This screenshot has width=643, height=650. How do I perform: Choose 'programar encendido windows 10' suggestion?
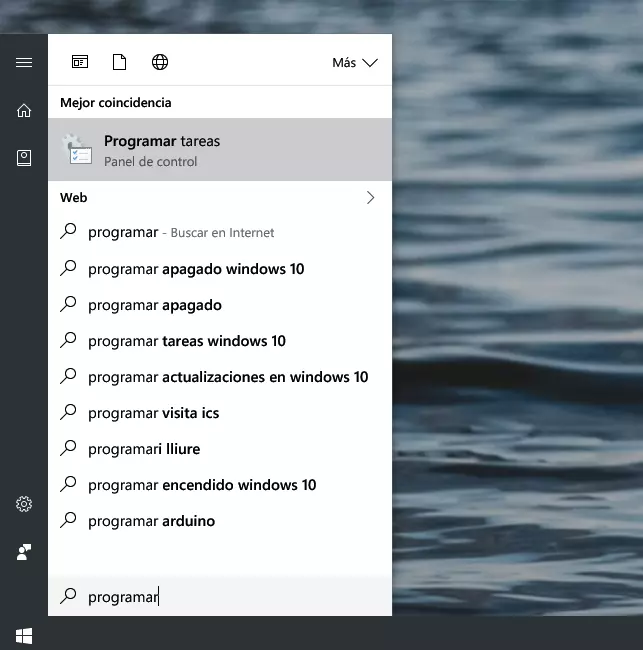202,485
